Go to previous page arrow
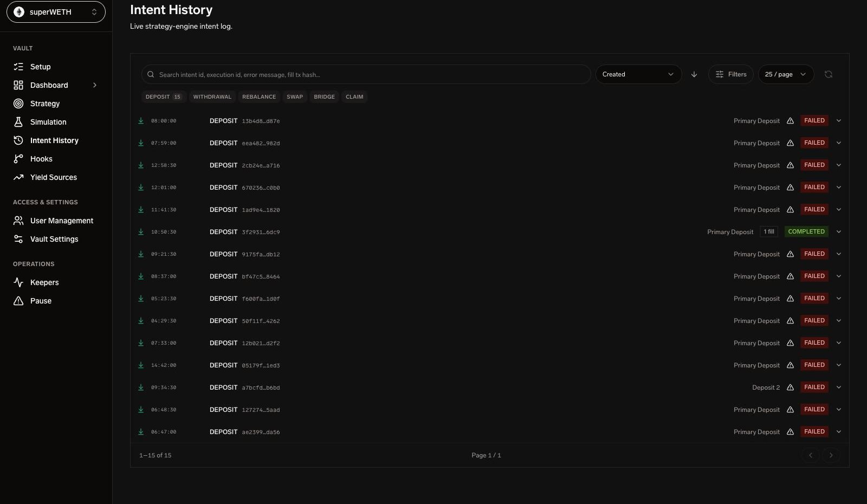Screen dimensions: 867x504 point(811,455)
